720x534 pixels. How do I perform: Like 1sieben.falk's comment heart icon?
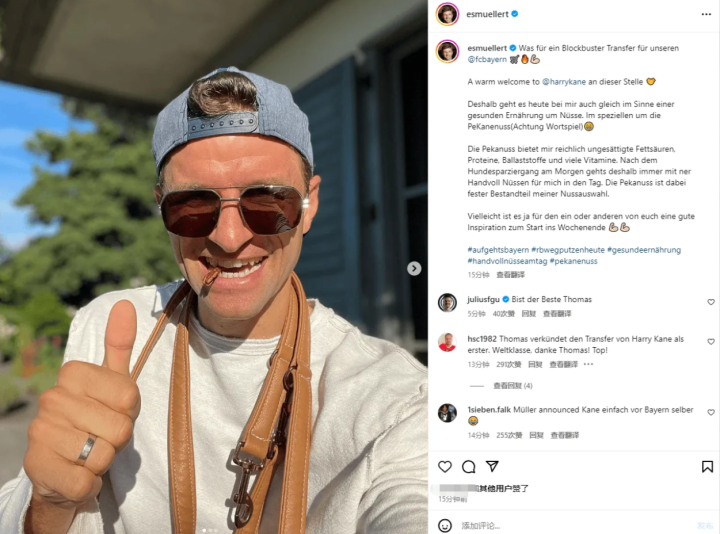click(711, 412)
